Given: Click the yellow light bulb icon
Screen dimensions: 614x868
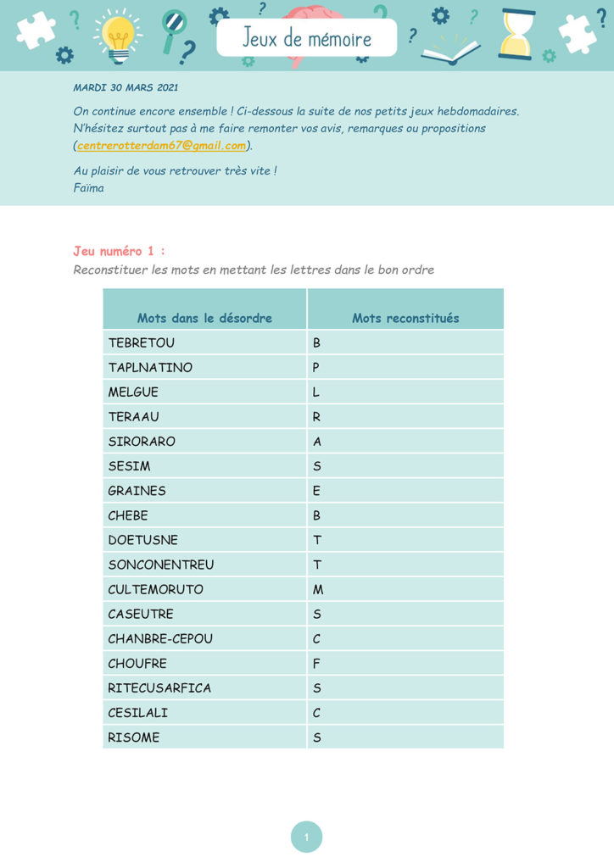Looking at the screenshot, I should click(118, 37).
